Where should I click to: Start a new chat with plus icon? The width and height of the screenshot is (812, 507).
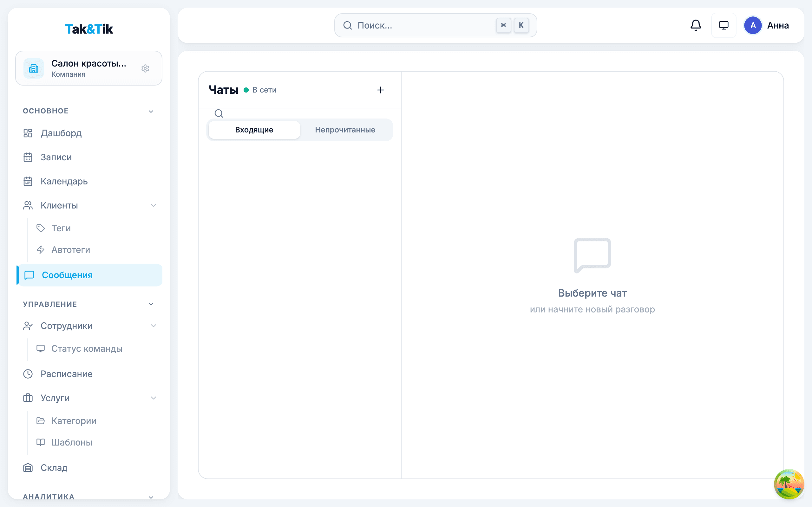point(380,90)
